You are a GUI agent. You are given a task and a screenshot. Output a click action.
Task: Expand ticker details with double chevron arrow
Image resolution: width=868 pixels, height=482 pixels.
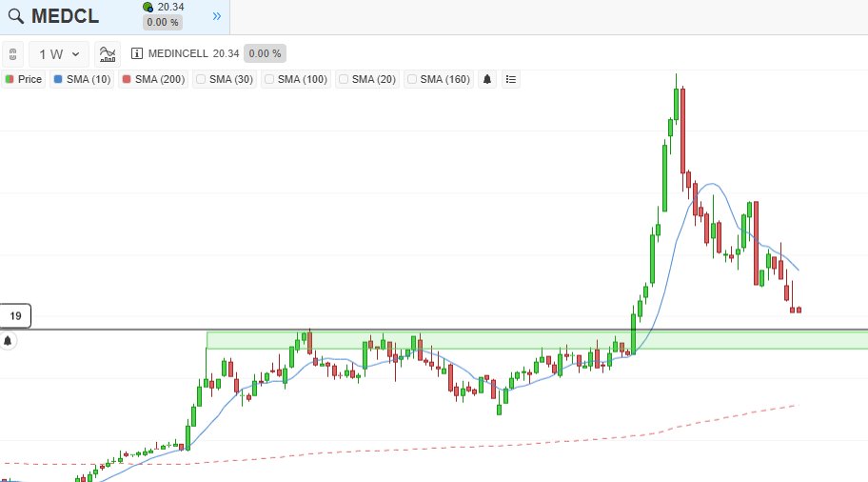click(216, 16)
